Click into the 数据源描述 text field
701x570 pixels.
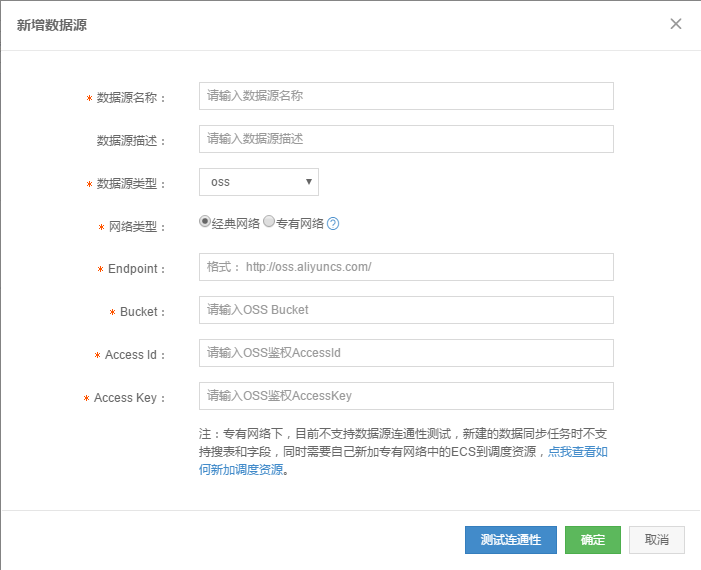(x=406, y=139)
